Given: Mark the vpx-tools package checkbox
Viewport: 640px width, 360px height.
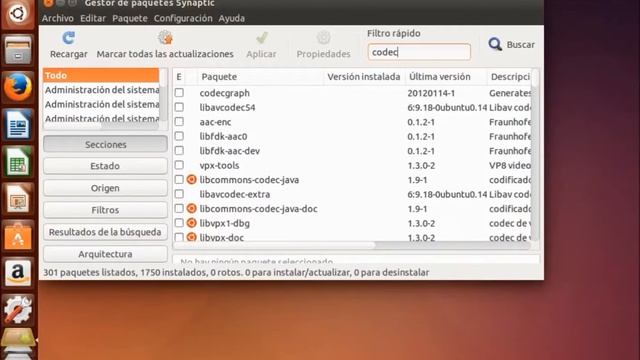Looking at the screenshot, I should 179,165.
